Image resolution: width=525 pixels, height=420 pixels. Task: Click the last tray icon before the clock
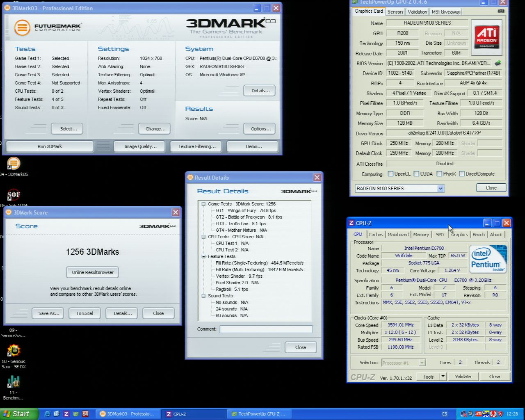pos(500,414)
